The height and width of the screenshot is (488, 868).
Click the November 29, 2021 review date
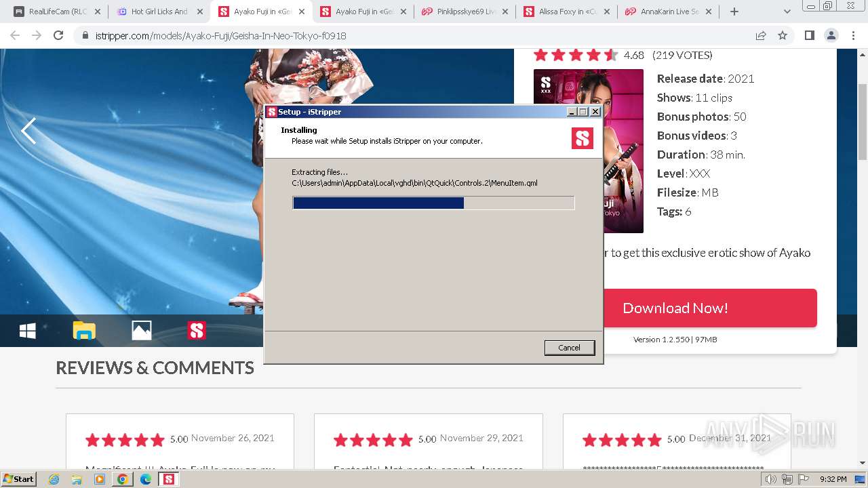[x=481, y=438]
